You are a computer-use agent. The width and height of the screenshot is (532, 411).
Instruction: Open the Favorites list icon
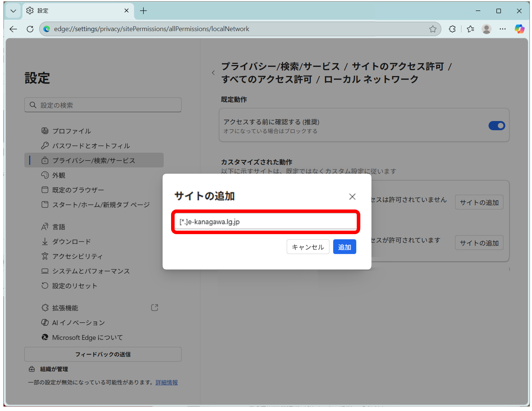470,29
